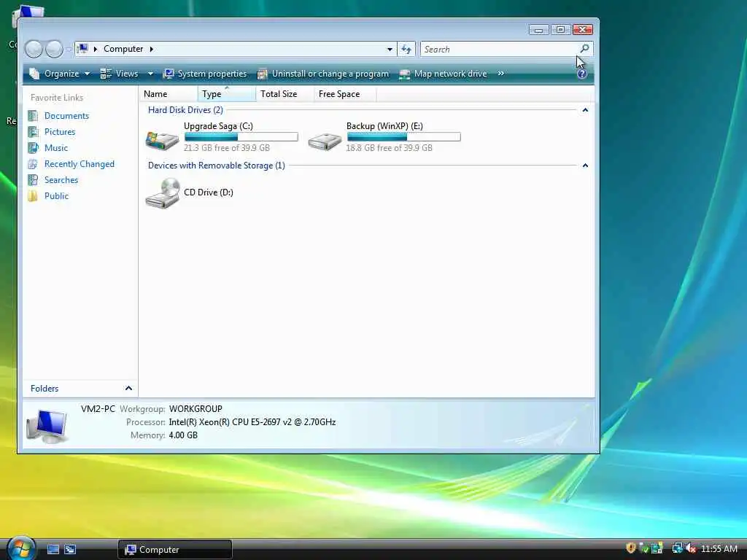Click the Back navigation arrow
The image size is (747, 560).
coord(34,49)
